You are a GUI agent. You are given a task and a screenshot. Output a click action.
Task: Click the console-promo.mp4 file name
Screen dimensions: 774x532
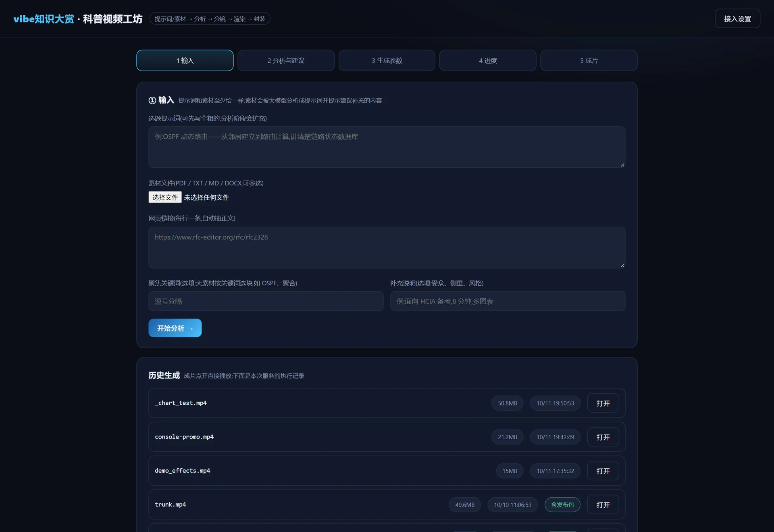pos(184,437)
